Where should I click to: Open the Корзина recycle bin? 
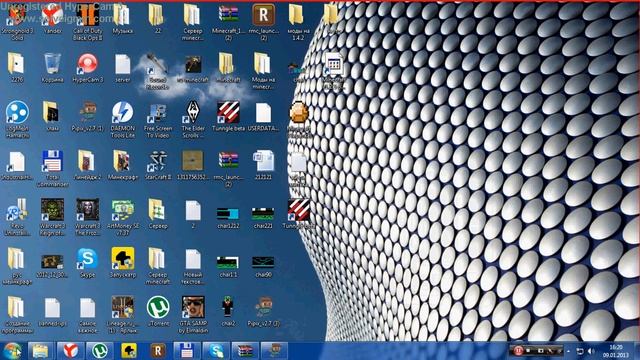tap(52, 68)
